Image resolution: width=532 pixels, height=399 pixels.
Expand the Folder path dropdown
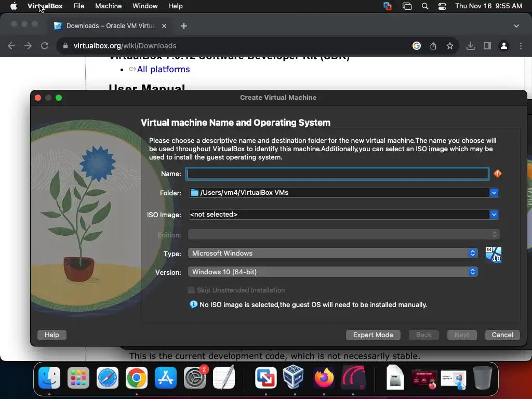click(x=494, y=193)
